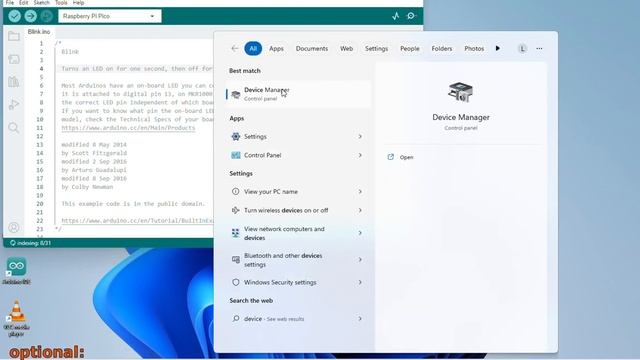Expand the Windows Security settings chevron
The height and width of the screenshot is (360, 640).
[360, 282]
